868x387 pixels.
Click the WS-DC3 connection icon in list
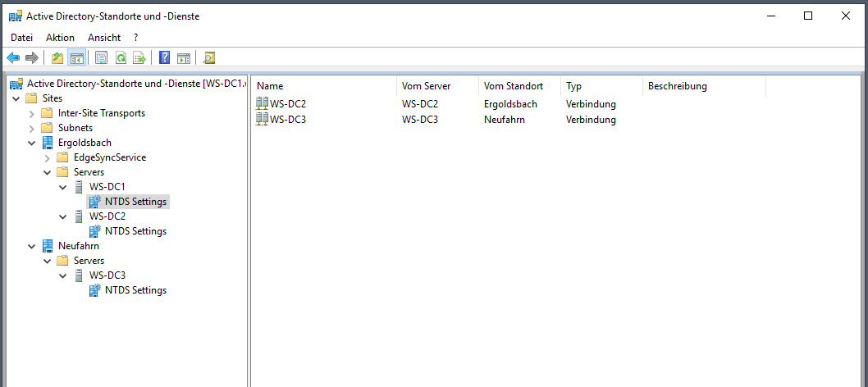tap(263, 118)
